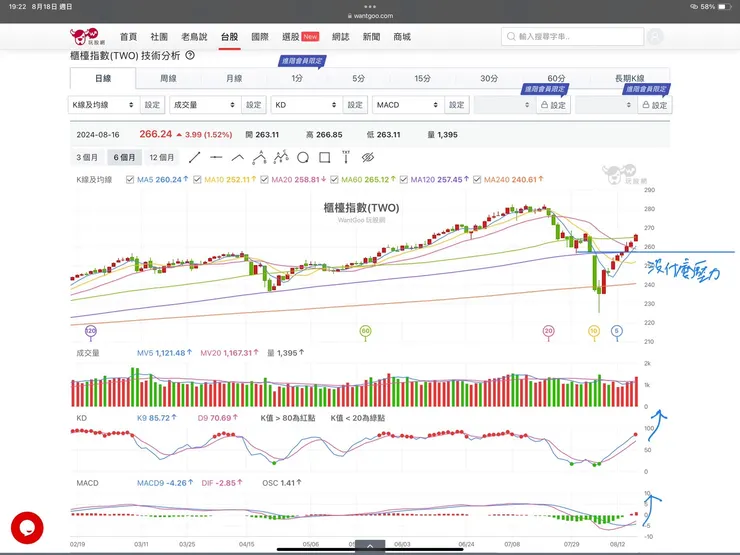The width and height of the screenshot is (740, 555).
Task: Switch to the 周線 weekly tab
Action: coord(168,78)
